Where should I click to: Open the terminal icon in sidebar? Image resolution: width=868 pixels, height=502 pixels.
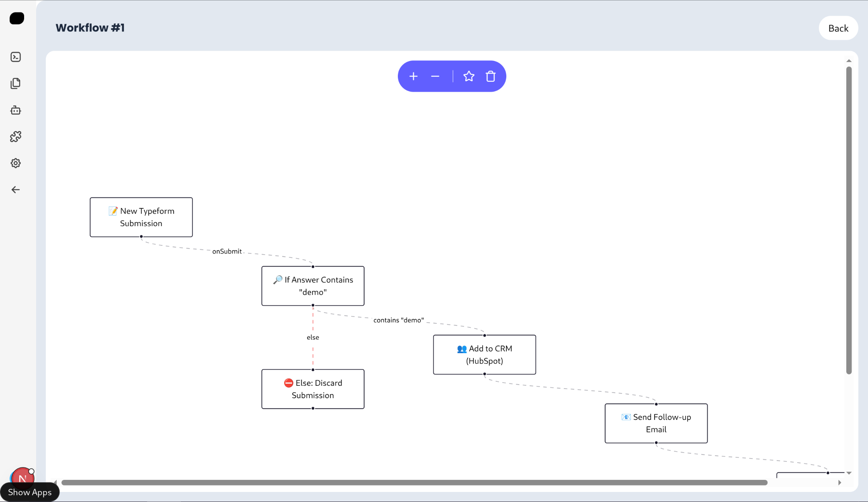pos(16,57)
